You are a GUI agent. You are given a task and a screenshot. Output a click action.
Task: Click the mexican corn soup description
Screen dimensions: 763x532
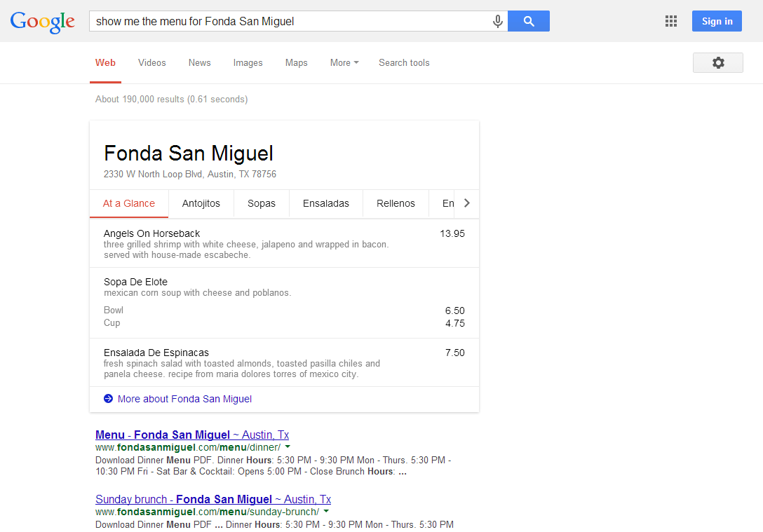pos(197,293)
